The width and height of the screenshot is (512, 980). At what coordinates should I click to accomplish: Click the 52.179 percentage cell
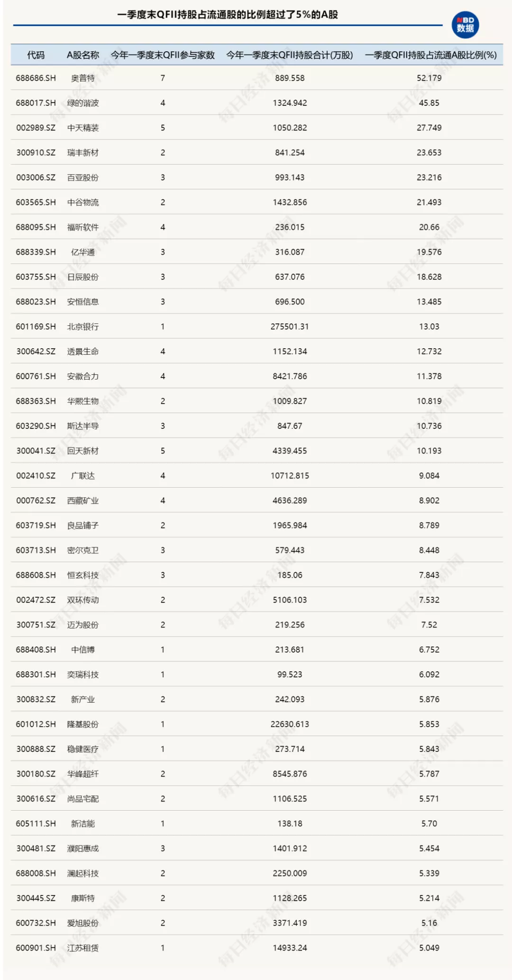point(429,78)
